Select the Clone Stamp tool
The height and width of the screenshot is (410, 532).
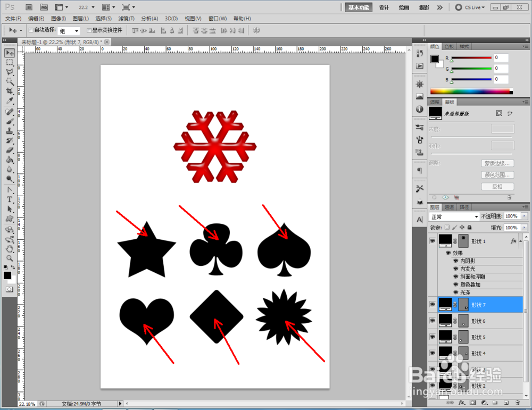pos(10,131)
